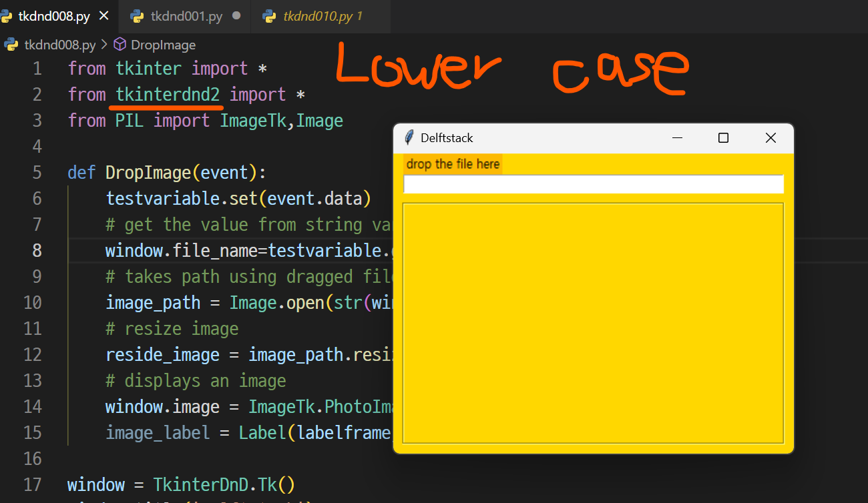Minimize the Delftstack window
868x503 pixels.
point(678,138)
